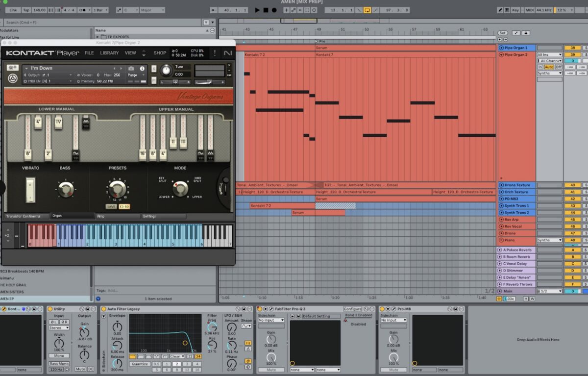Viewport: 588px width, 376px height.
Task: Fold the Pipe Organ 2 track
Action: pos(501,55)
